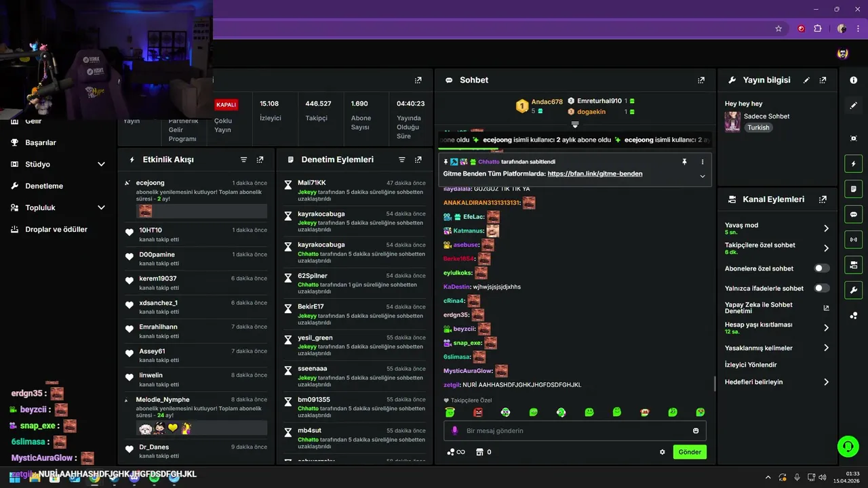Show hidden system tray icons
This screenshot has height=488, width=868.
768,477
